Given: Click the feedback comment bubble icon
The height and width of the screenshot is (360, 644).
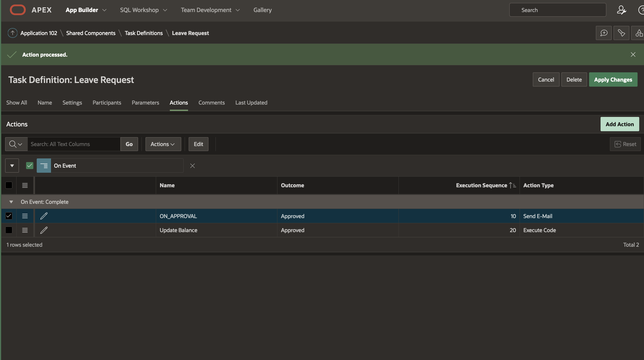Looking at the screenshot, I should pyautogui.click(x=604, y=33).
